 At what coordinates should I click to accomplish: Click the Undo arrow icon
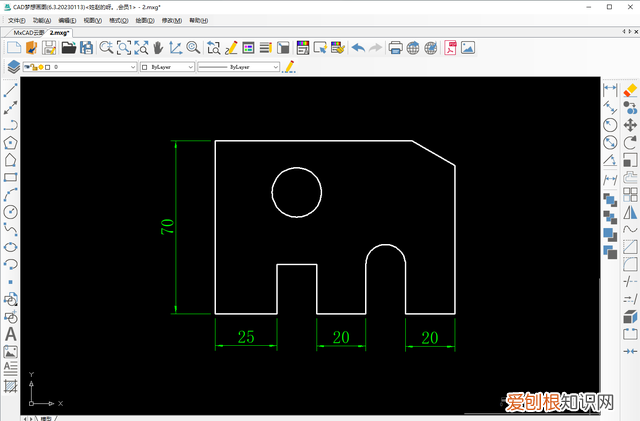click(358, 47)
